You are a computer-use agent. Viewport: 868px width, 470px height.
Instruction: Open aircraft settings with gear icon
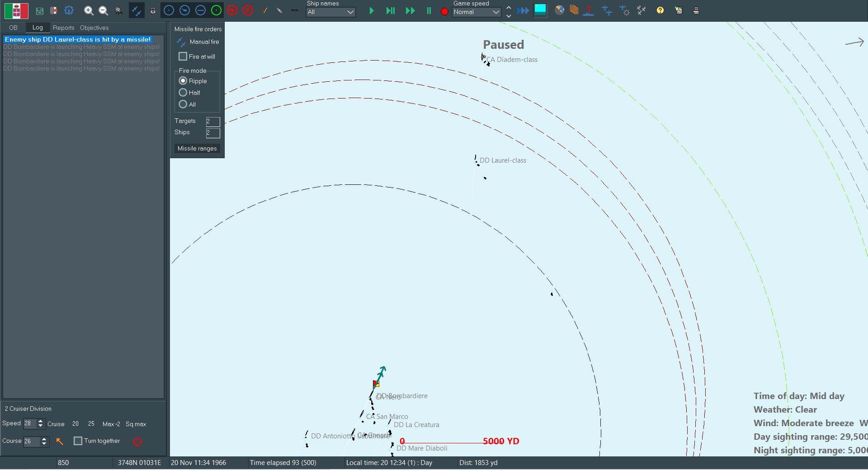(624, 10)
